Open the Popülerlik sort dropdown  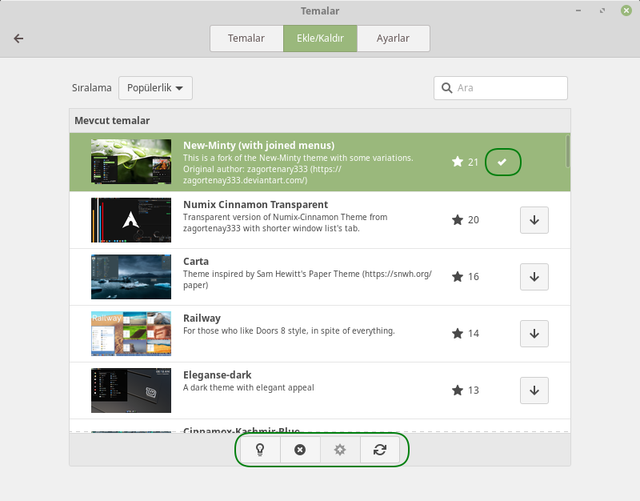click(x=155, y=88)
